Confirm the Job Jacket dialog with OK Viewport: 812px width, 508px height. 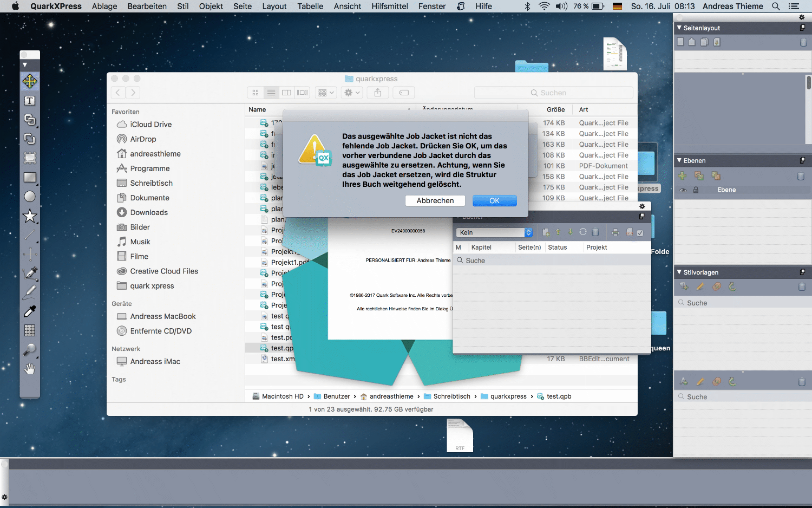pyautogui.click(x=495, y=200)
